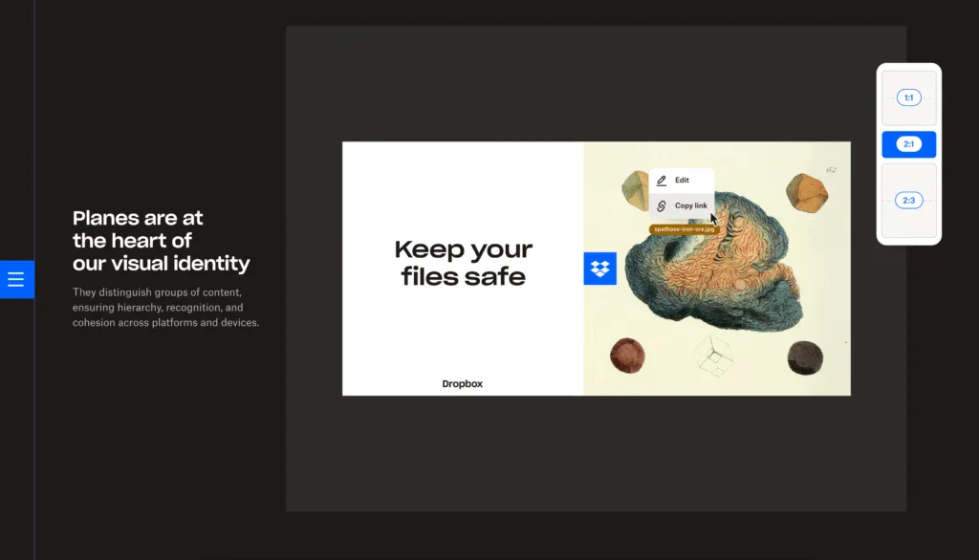979x560 pixels.
Task: Click the spathose-iron-ore.jpg filename tag
Action: point(685,229)
